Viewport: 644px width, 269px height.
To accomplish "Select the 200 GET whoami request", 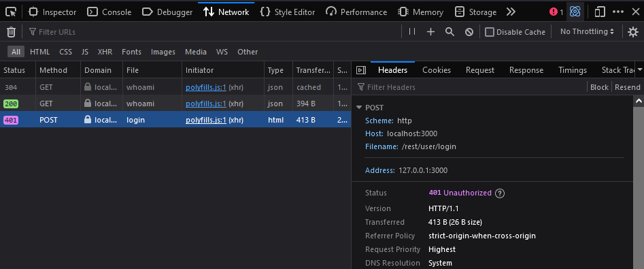I will pyautogui.click(x=175, y=104).
